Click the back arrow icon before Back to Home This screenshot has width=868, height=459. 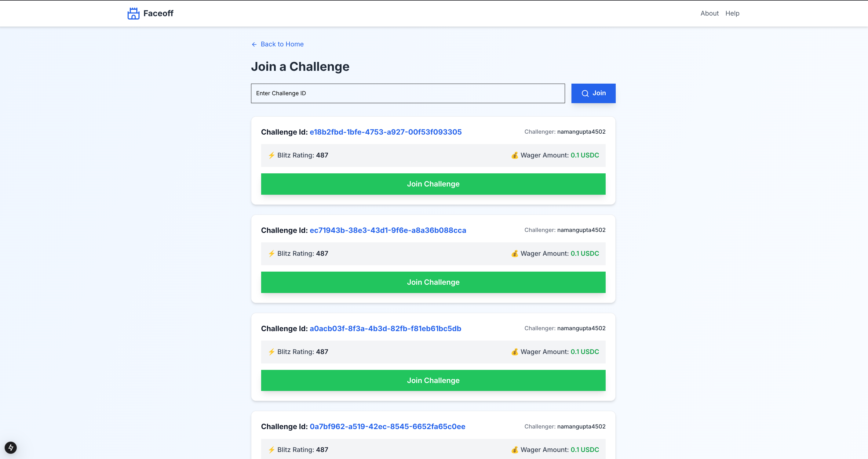click(x=254, y=44)
